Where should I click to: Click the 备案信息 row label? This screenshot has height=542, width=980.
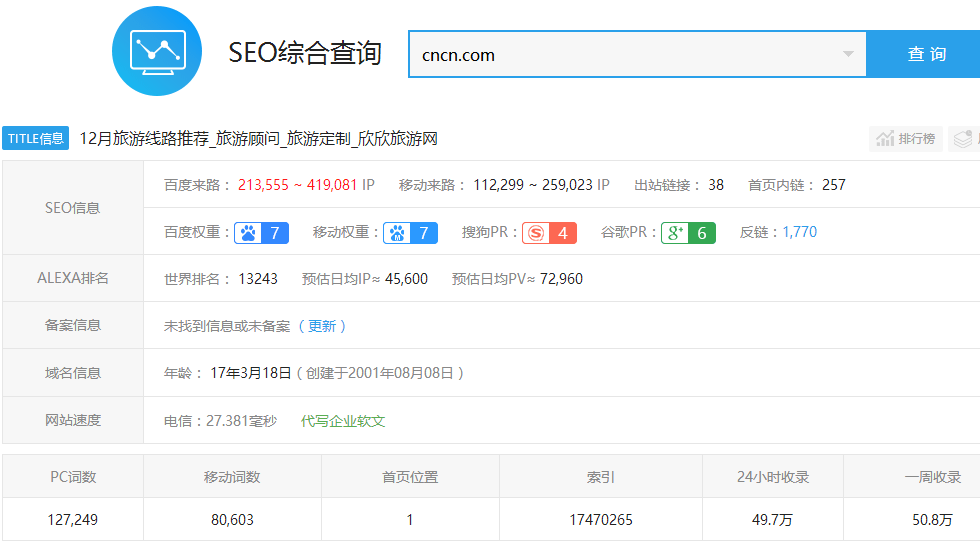pos(72,325)
